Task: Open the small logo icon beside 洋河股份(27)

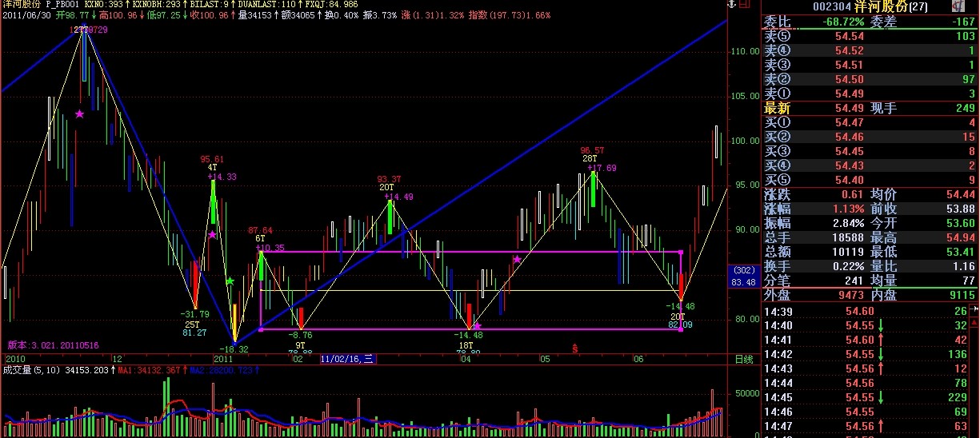Action: pyautogui.click(x=958, y=6)
